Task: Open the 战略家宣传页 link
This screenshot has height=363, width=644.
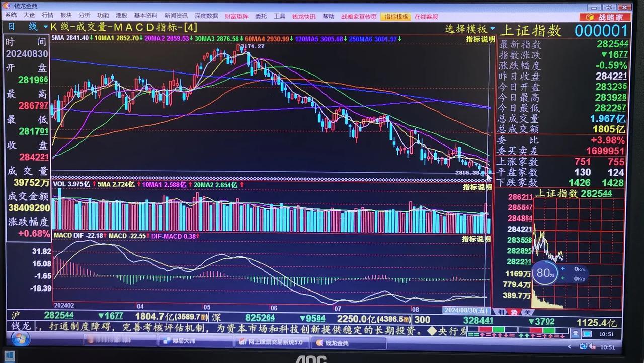Action: (x=359, y=16)
